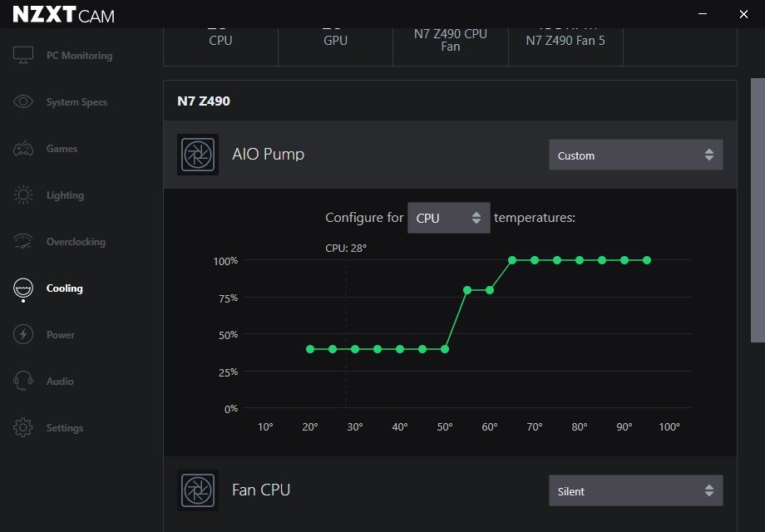
Task: Click the 10° temperature axis label
Action: [265, 426]
